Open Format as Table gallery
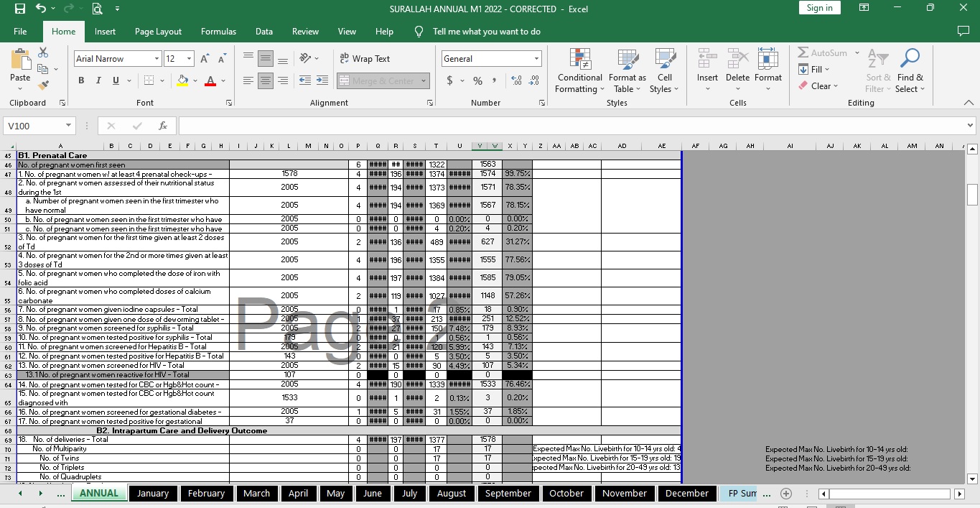980x508 pixels. [627, 71]
